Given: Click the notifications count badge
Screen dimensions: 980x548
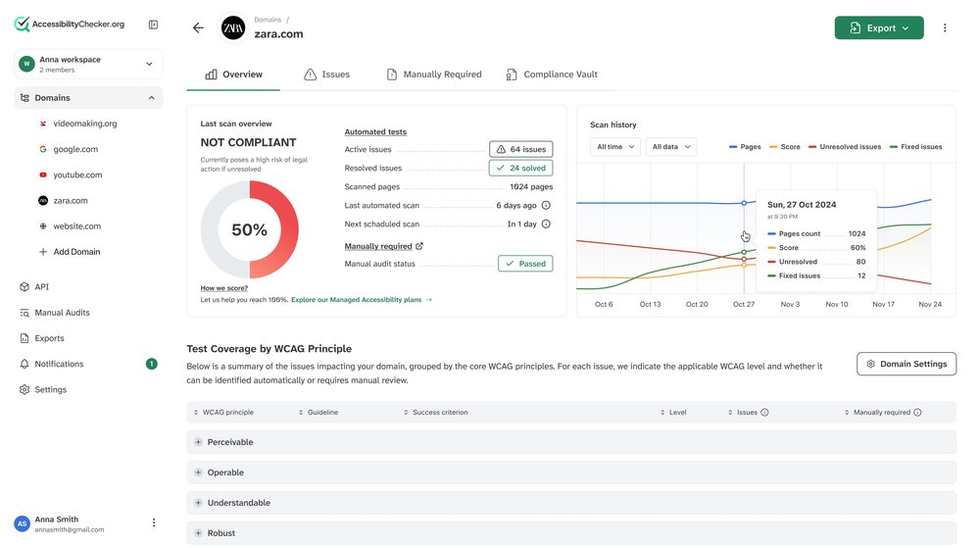Looking at the screenshot, I should click(151, 363).
